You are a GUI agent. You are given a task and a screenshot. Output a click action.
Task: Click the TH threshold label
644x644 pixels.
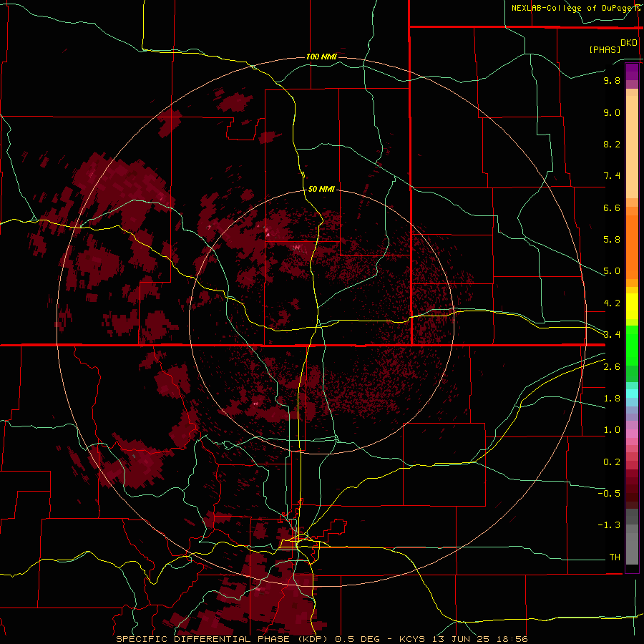point(615,557)
